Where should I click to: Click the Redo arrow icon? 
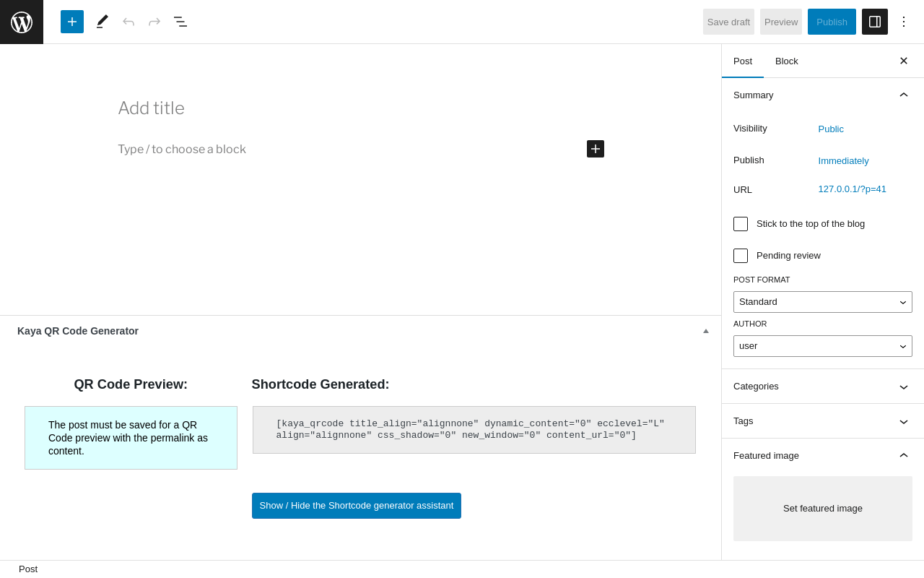tap(154, 22)
